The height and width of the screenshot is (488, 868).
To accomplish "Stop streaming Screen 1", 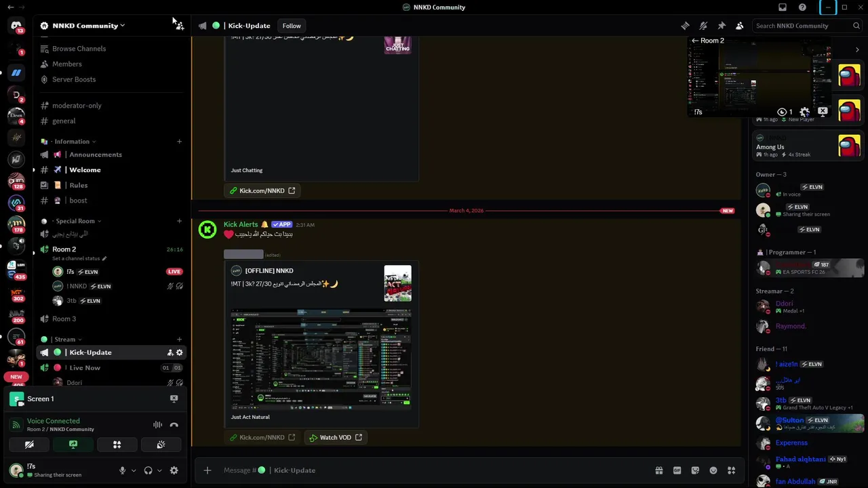I will (174, 399).
